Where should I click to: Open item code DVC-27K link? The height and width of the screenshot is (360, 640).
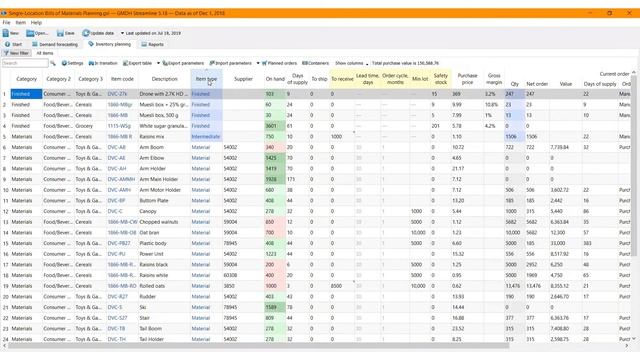pos(117,94)
